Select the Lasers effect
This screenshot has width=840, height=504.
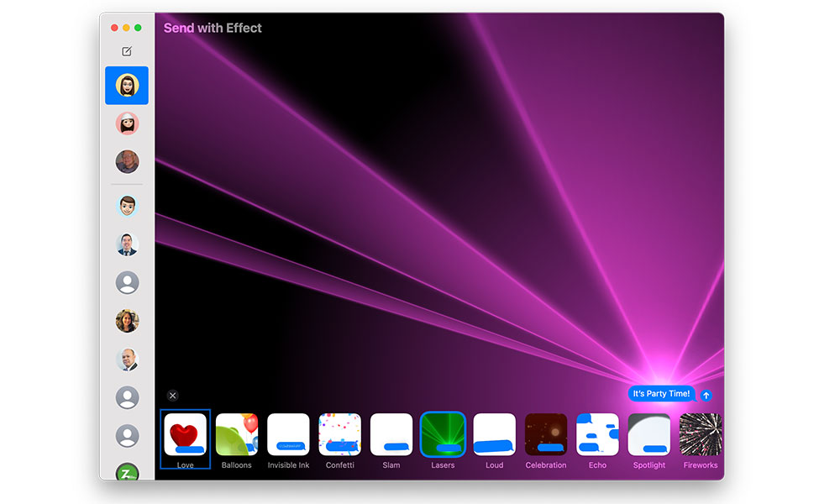pyautogui.click(x=443, y=434)
